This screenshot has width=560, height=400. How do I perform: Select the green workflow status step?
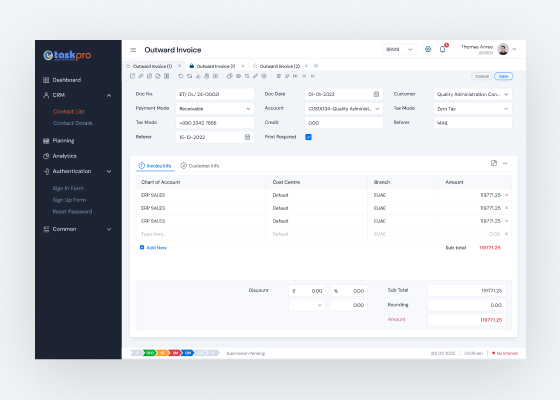tap(149, 353)
